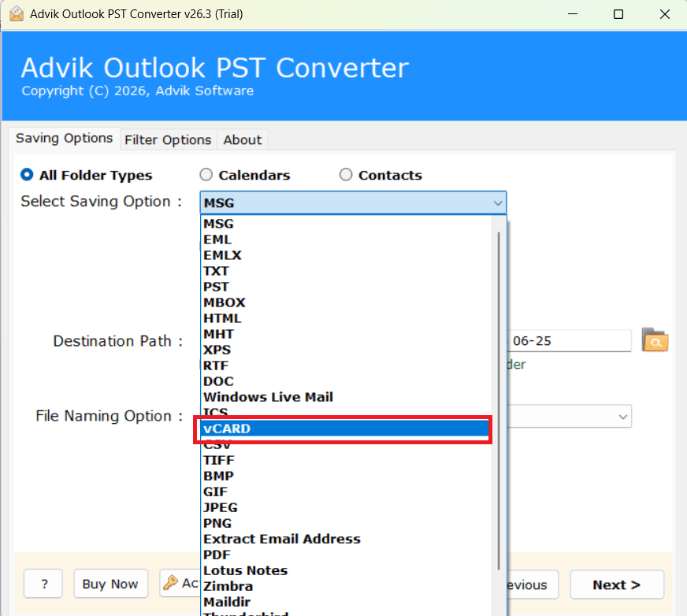687x616 pixels.
Task: Click the Buy Now button
Action: coord(111,584)
